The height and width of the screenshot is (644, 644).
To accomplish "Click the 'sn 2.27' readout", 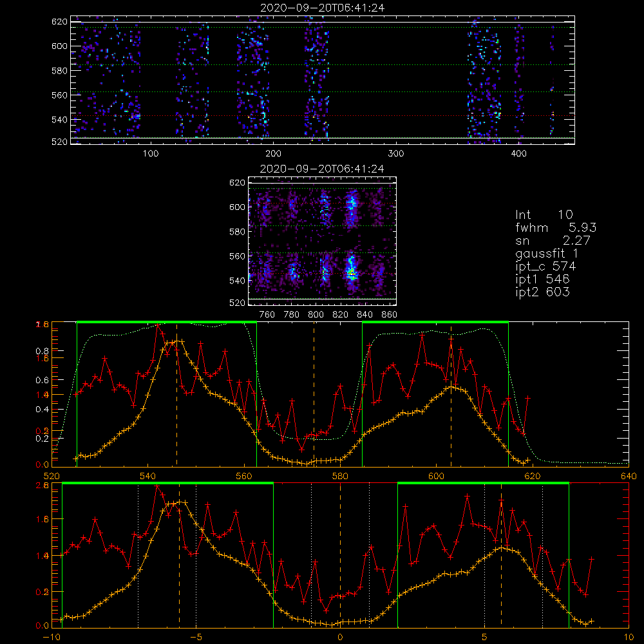I will point(553,240).
